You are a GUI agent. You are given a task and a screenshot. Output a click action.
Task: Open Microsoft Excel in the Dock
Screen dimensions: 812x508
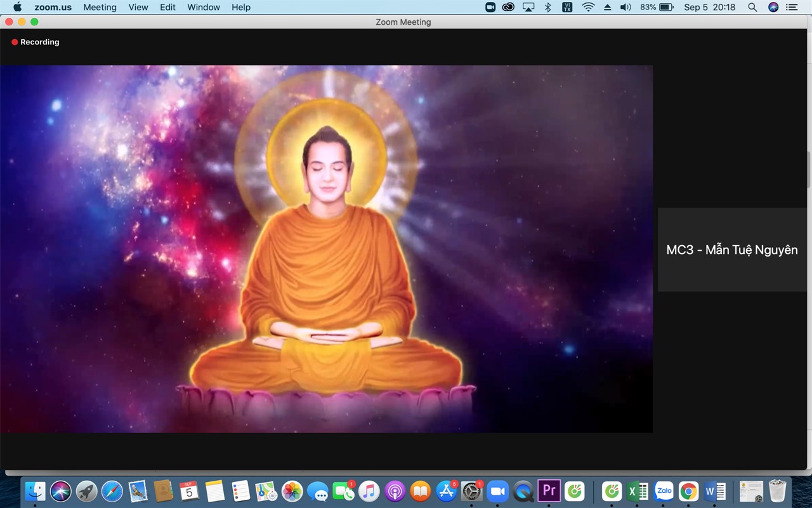(638, 491)
